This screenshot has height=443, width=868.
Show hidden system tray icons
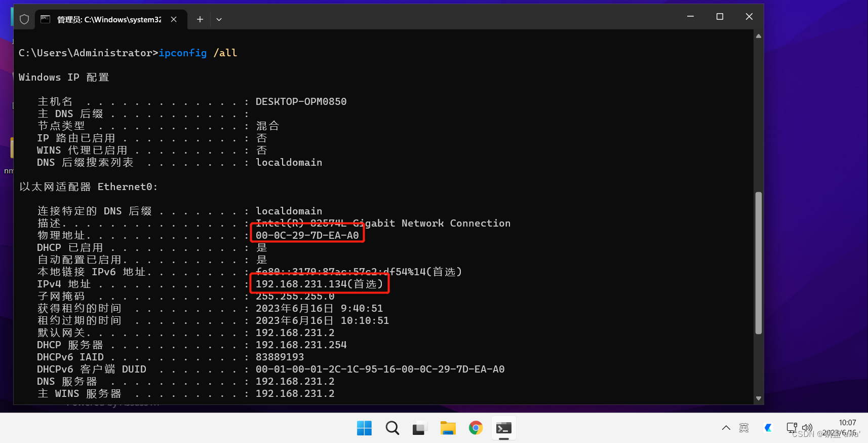click(x=726, y=428)
